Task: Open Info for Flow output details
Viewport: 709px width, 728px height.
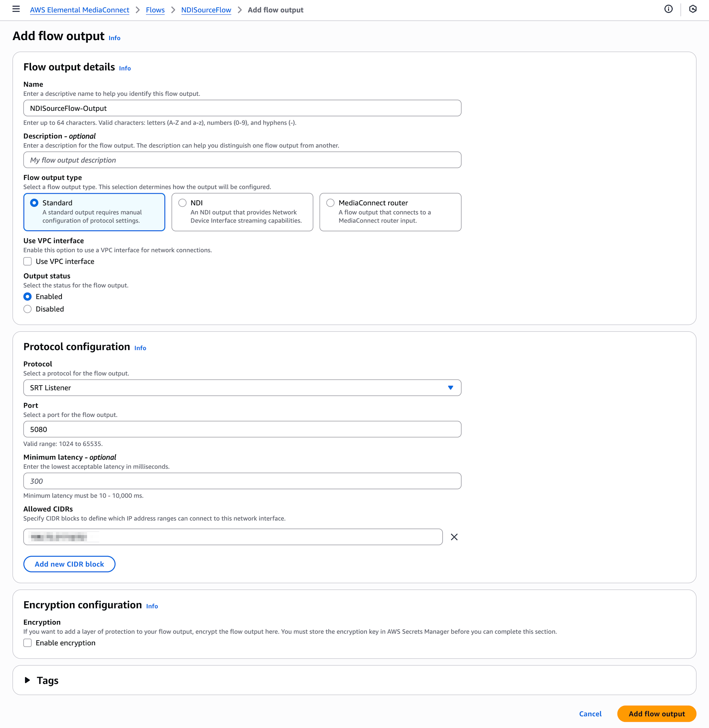Action: [125, 68]
